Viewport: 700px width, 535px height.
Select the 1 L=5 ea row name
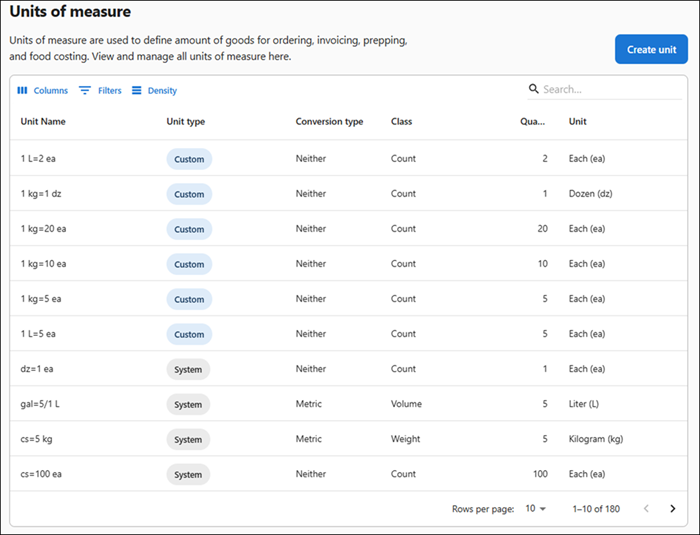(x=38, y=334)
